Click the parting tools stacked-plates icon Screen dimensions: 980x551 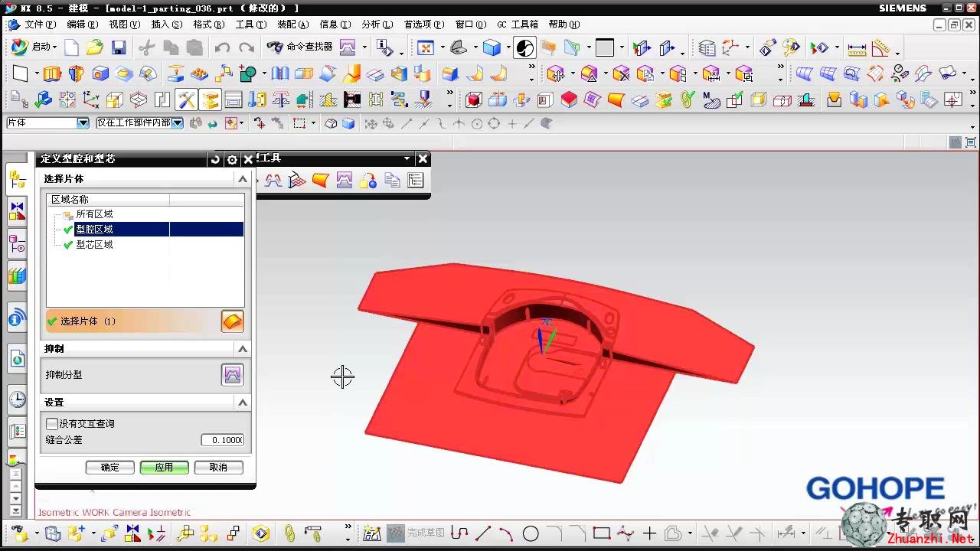[210, 100]
